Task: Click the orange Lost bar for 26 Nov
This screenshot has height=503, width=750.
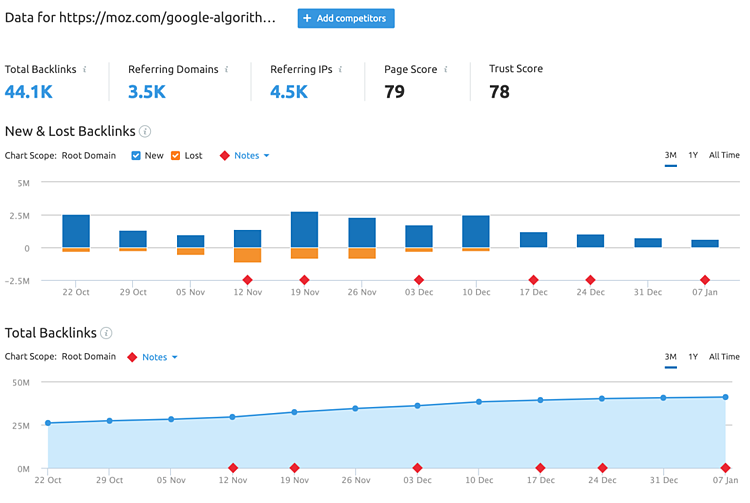Action: pos(362,253)
